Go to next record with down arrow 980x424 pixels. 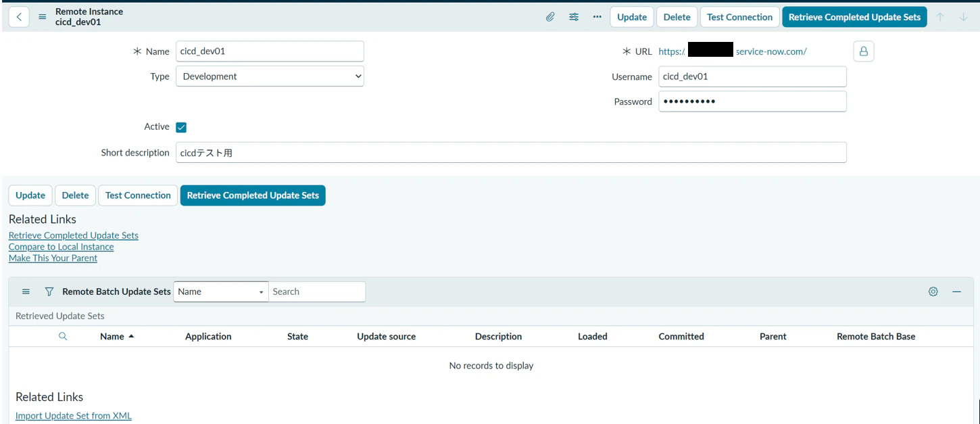[x=964, y=17]
